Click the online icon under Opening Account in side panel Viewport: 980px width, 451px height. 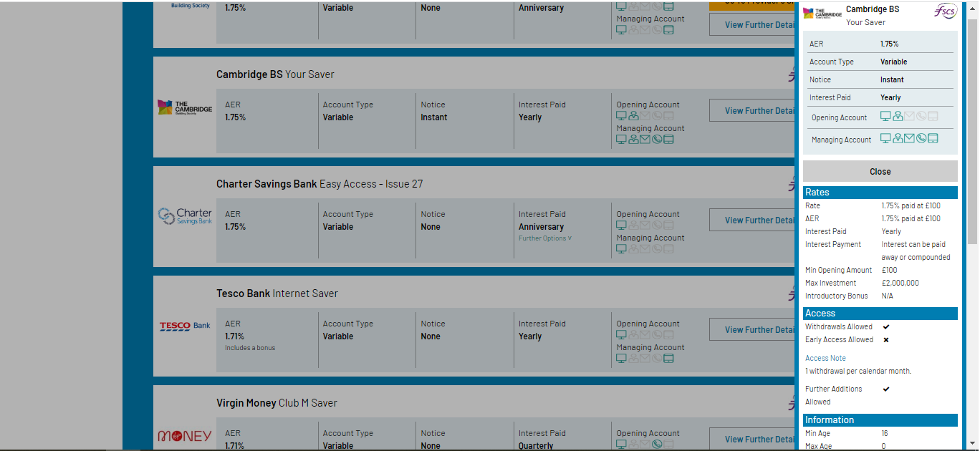tap(885, 116)
